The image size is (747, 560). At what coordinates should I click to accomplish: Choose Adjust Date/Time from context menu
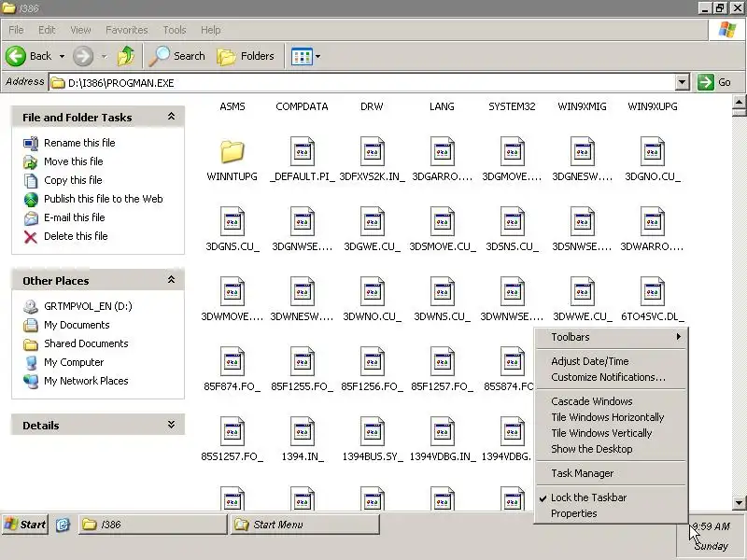click(612, 361)
